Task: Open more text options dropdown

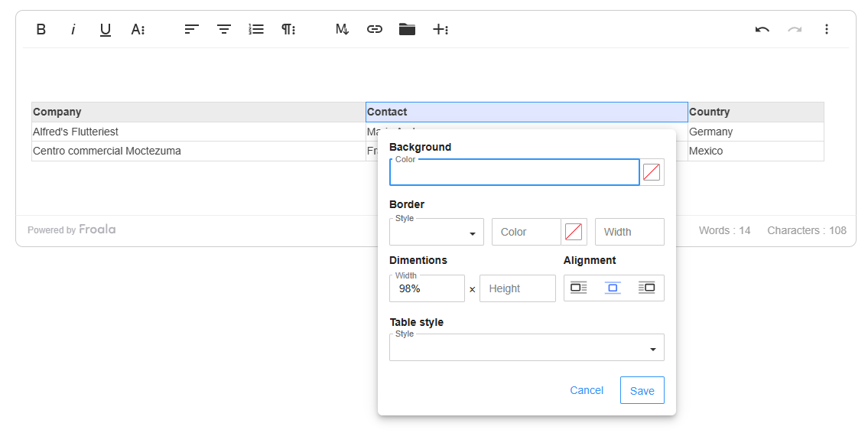Action: (x=138, y=29)
